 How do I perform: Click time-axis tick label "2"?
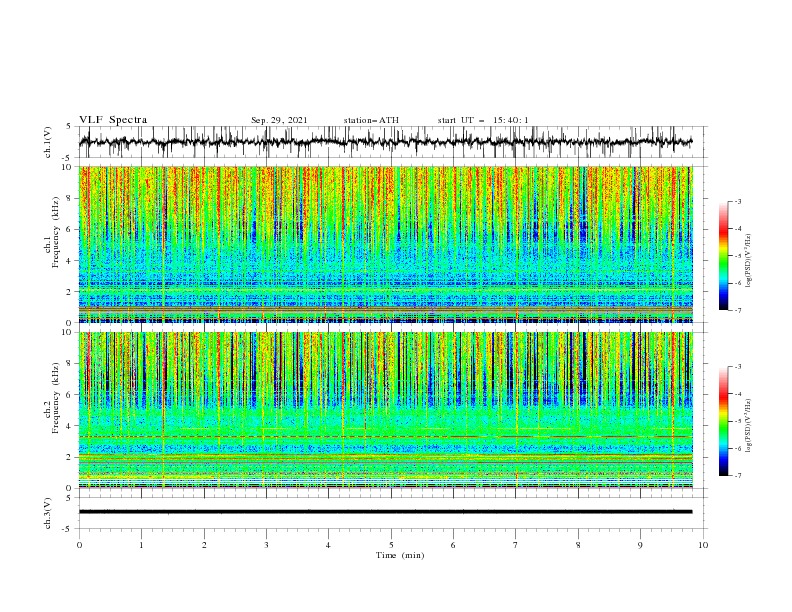point(204,545)
